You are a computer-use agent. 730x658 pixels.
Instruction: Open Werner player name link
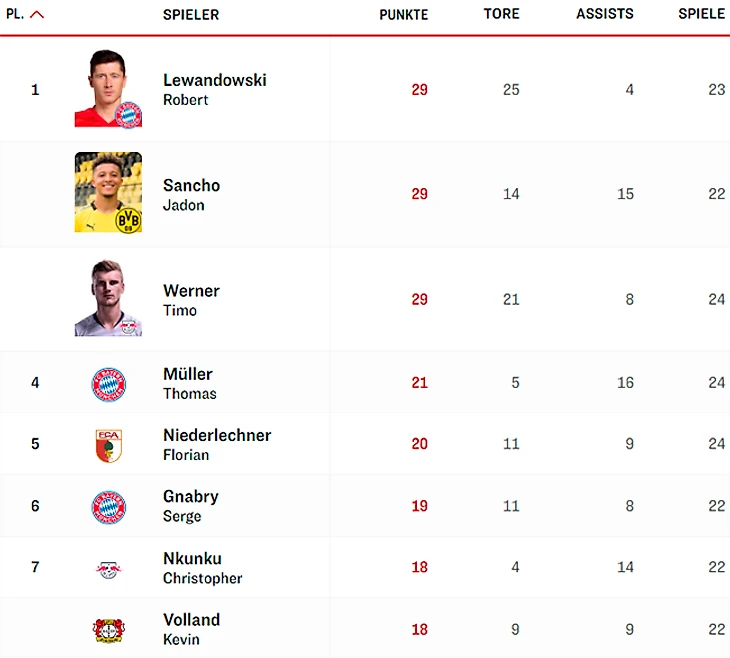coord(191,291)
